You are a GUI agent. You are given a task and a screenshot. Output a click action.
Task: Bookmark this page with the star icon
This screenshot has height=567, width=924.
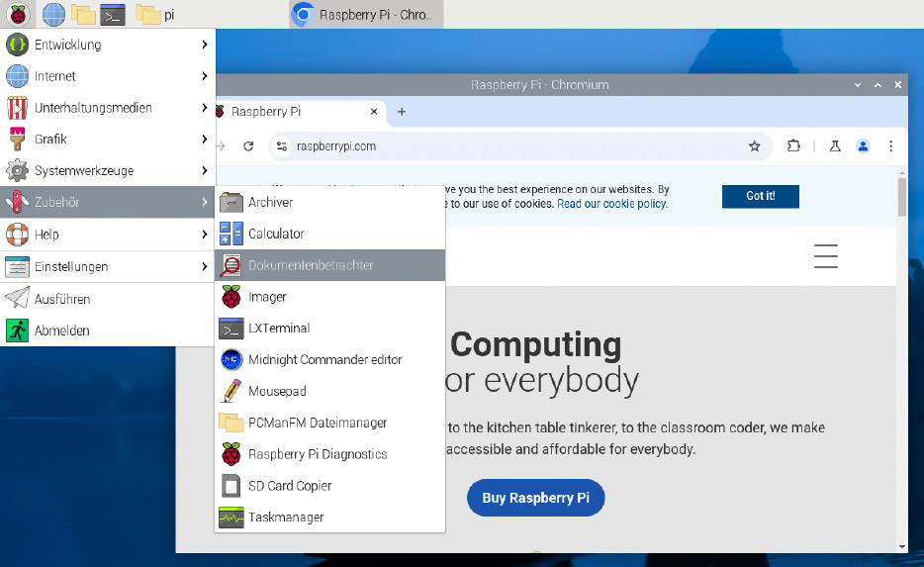click(x=754, y=146)
